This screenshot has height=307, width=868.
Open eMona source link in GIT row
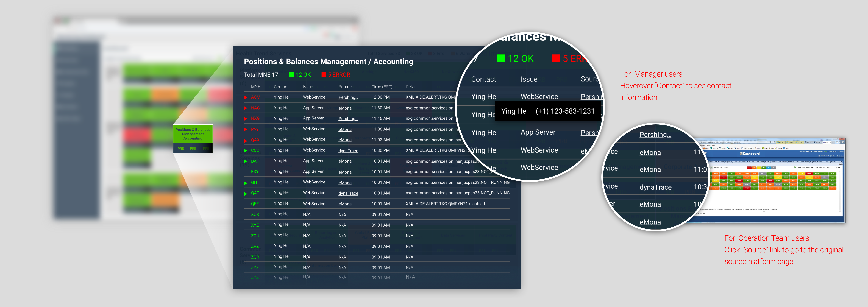click(x=345, y=183)
